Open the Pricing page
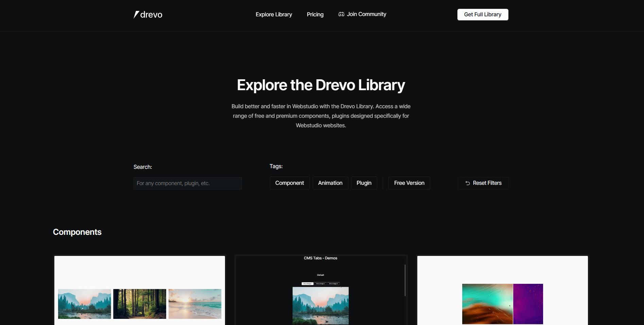Screen dimensions: 644x325 tap(315, 14)
